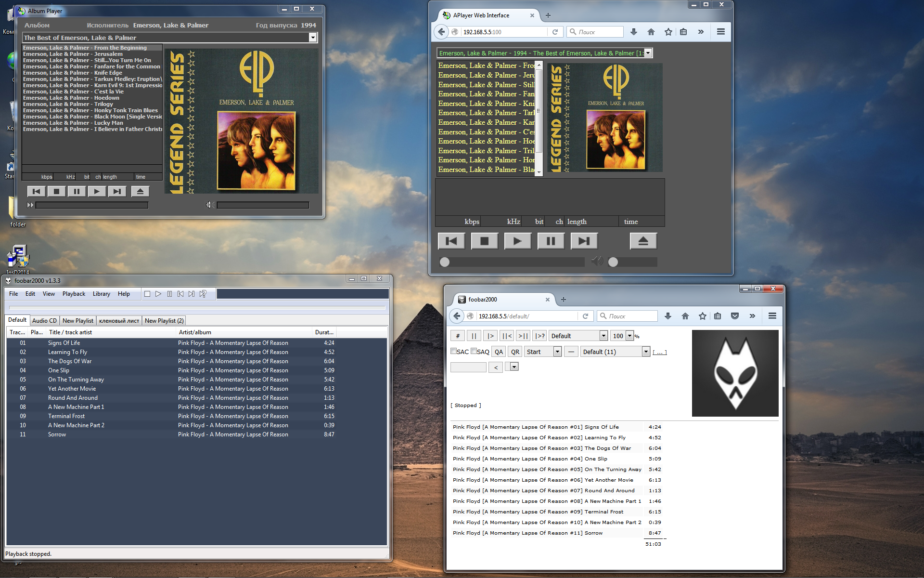
Task: Click hollow stop icon in foobar2000 toolbar
Action: pos(147,294)
